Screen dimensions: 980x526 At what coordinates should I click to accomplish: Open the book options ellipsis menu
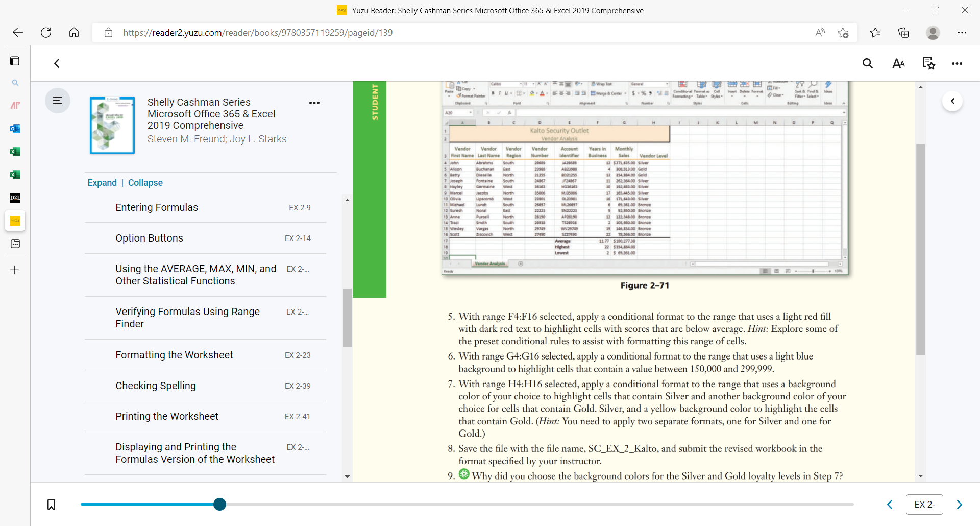coord(314,103)
